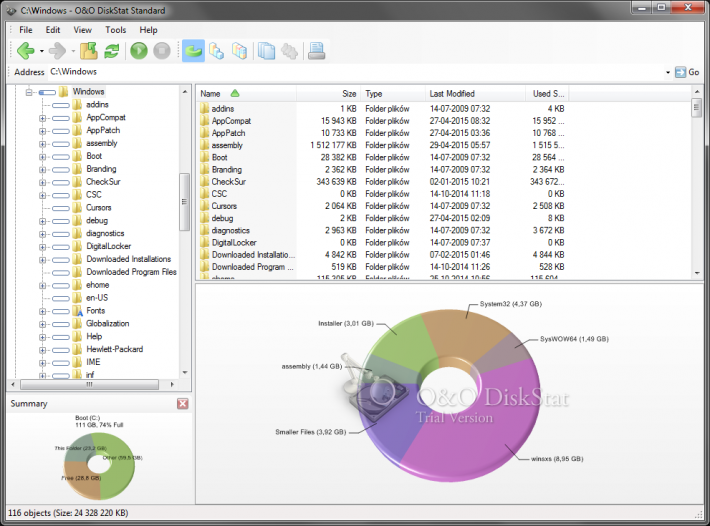Select the debug row in file list
This screenshot has width=710, height=526.
(383, 218)
